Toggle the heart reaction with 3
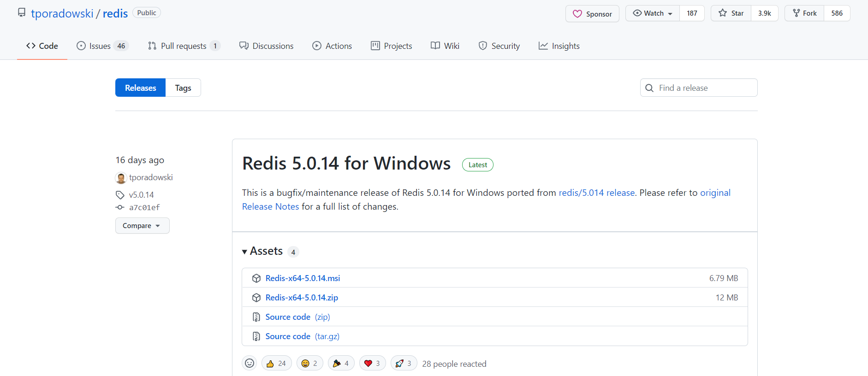The width and height of the screenshot is (868, 376). coord(372,363)
